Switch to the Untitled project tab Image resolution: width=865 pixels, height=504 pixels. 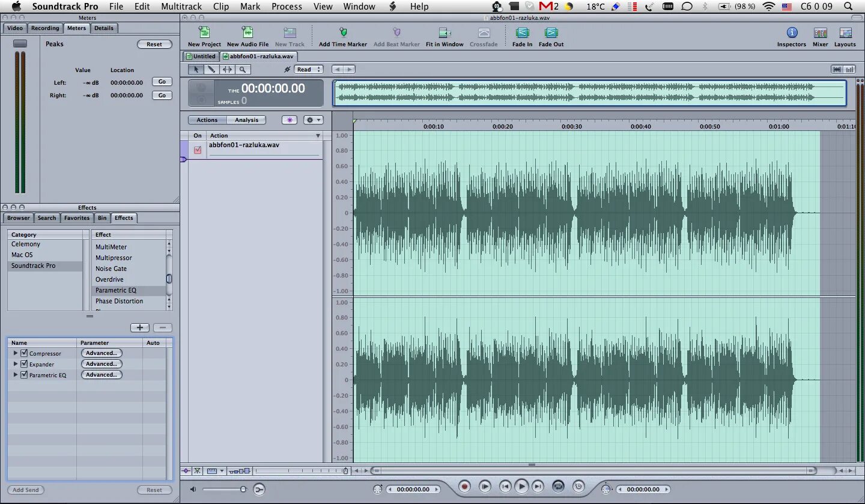pyautogui.click(x=201, y=56)
